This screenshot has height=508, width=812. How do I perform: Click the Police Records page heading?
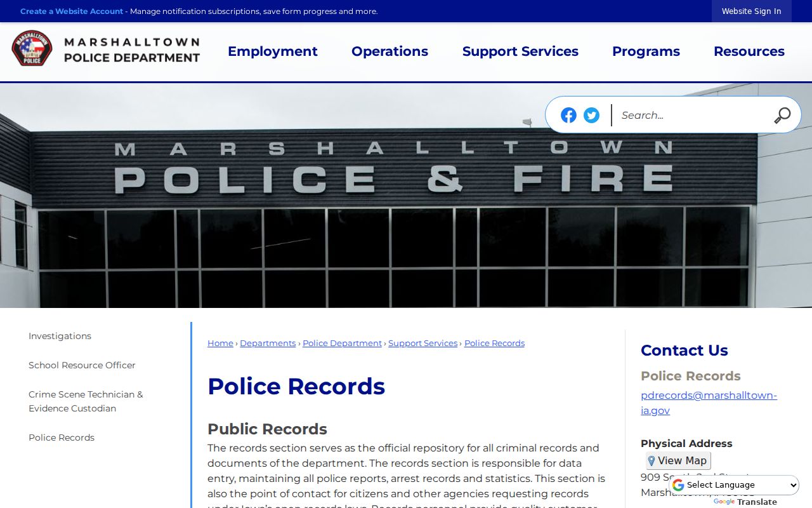pos(296,386)
